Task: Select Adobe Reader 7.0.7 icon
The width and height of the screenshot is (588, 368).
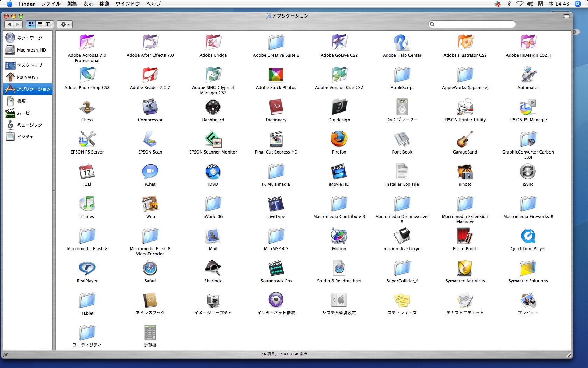Action: pos(150,75)
